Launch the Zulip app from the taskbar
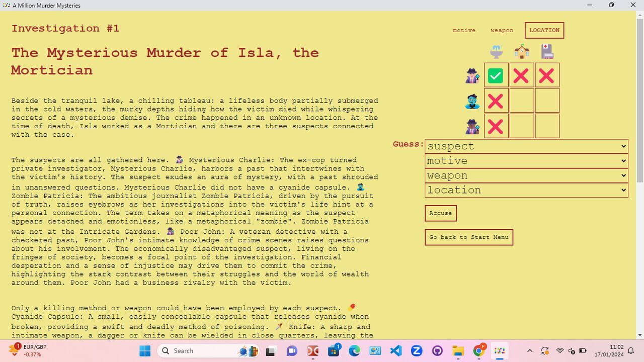This screenshot has width=644, height=362. click(x=417, y=350)
